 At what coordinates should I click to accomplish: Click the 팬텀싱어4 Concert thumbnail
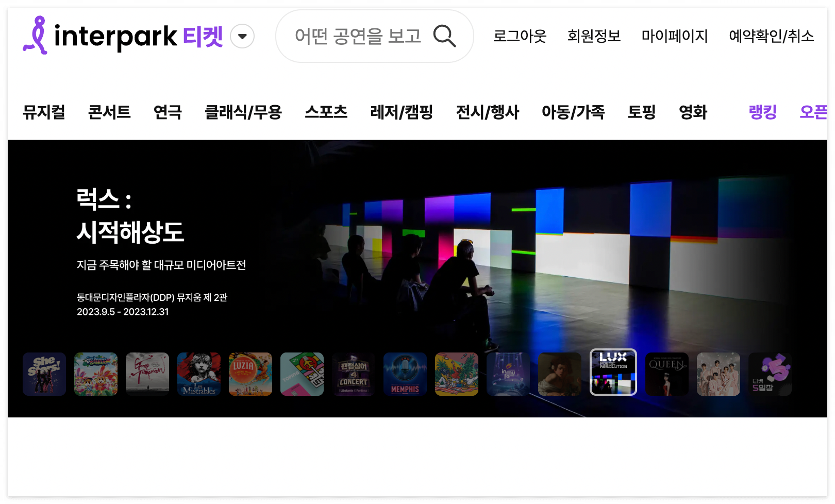point(354,374)
